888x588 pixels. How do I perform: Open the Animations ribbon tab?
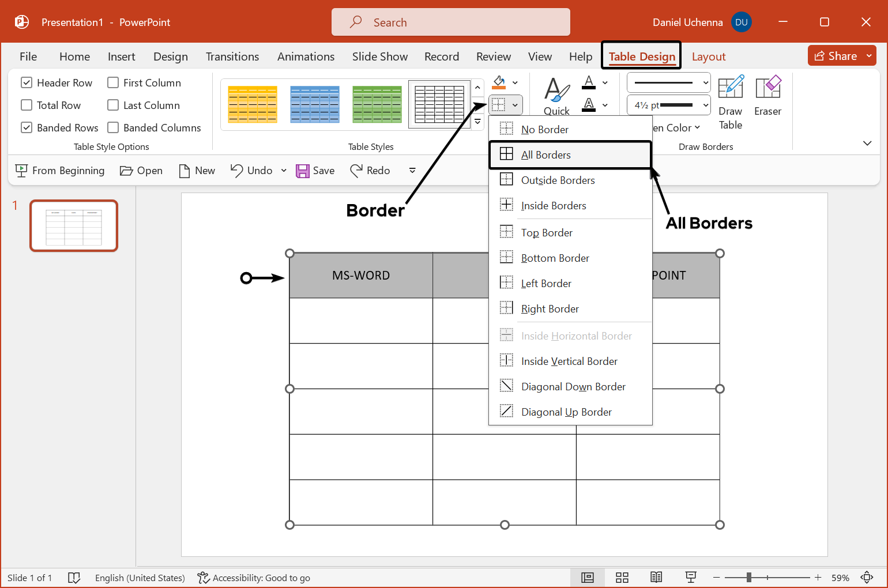[x=306, y=56]
